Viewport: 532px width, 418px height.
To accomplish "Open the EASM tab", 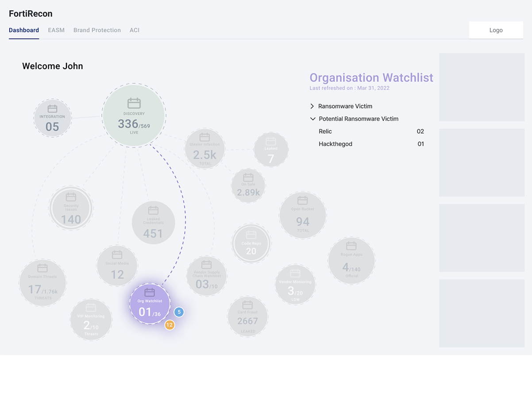I will (56, 30).
